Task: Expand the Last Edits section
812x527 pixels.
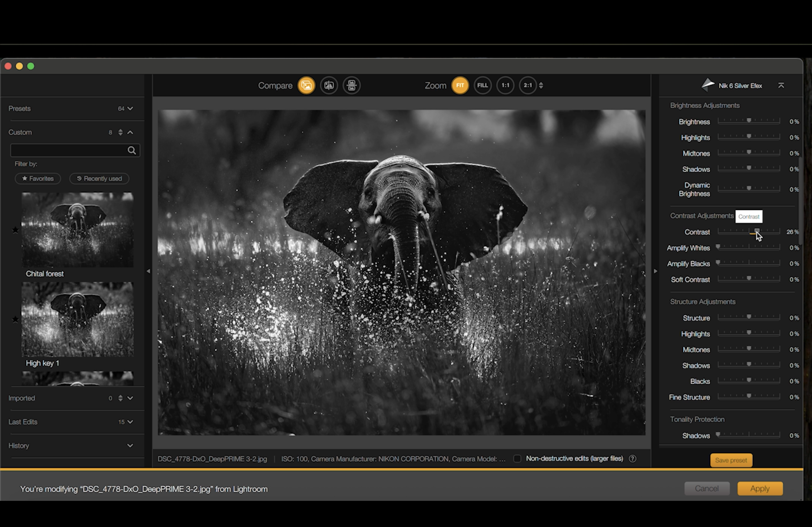Action: pyautogui.click(x=130, y=422)
